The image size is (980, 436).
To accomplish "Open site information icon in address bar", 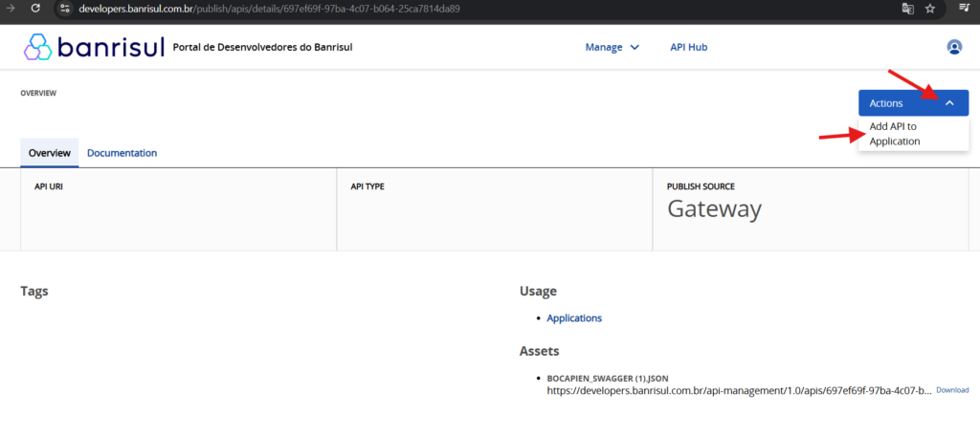I will (64, 9).
